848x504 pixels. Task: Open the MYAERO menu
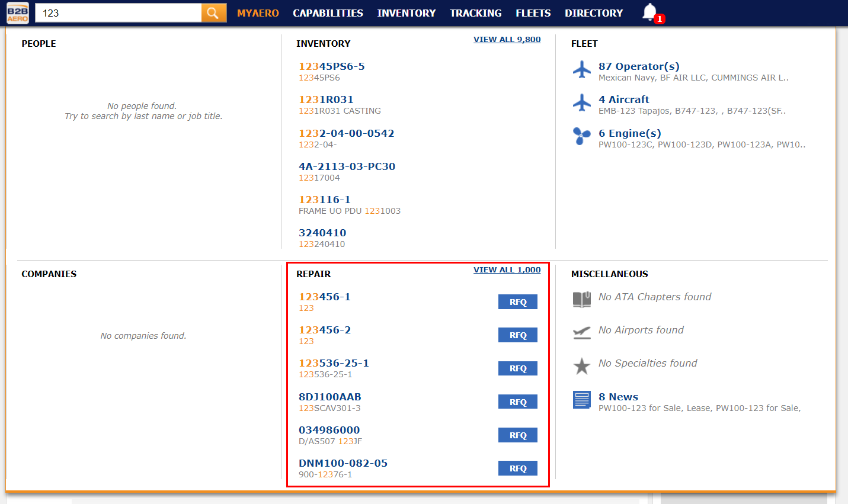[x=258, y=13]
